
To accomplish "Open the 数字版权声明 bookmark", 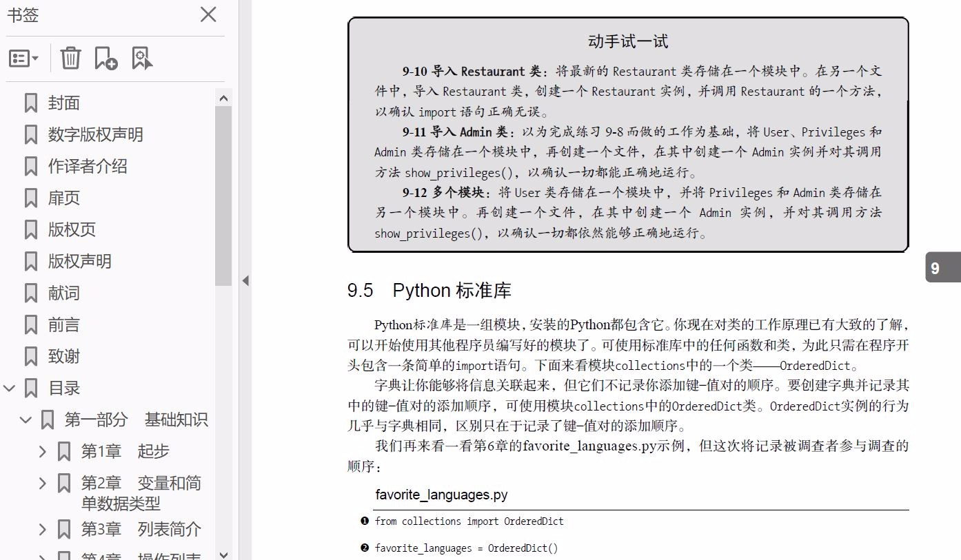I will pyautogui.click(x=96, y=135).
